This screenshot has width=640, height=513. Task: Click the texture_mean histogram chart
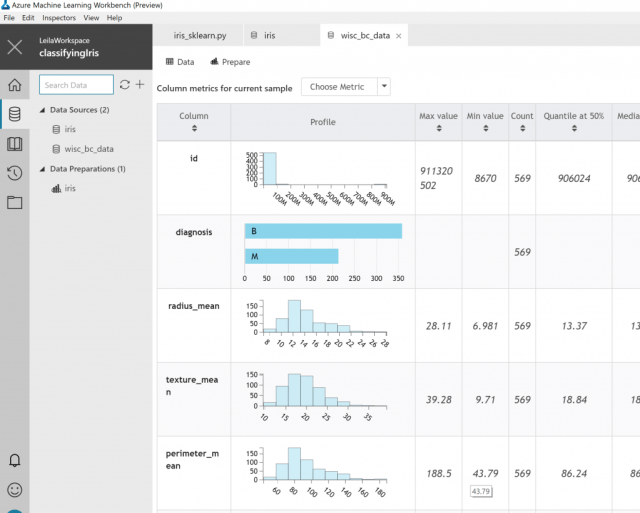316,397
